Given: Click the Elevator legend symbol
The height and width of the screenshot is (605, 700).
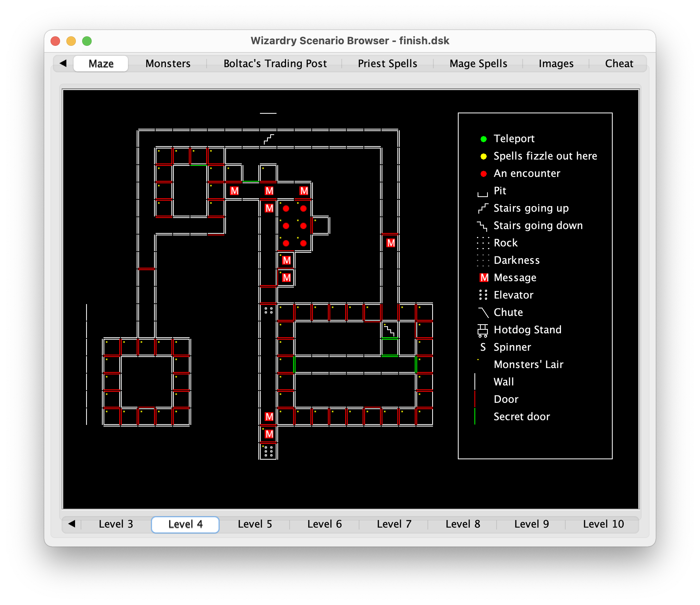Looking at the screenshot, I should click(x=483, y=295).
